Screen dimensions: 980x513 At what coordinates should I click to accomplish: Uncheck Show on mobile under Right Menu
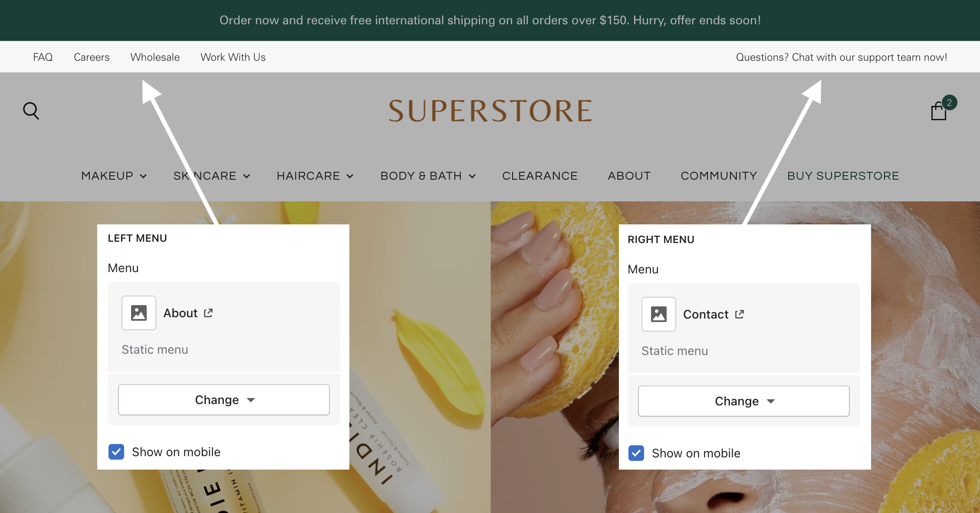coord(636,453)
